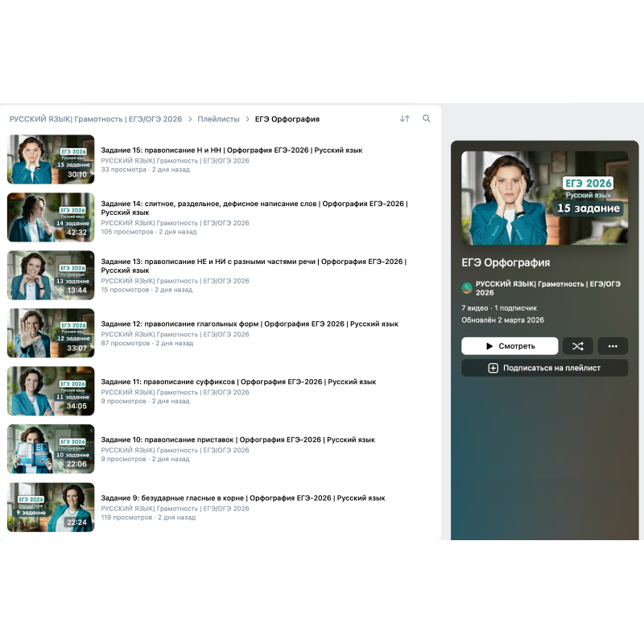Click the ЕГЭ Орфография breadcrumb item
The image size is (644, 644).
(287, 119)
